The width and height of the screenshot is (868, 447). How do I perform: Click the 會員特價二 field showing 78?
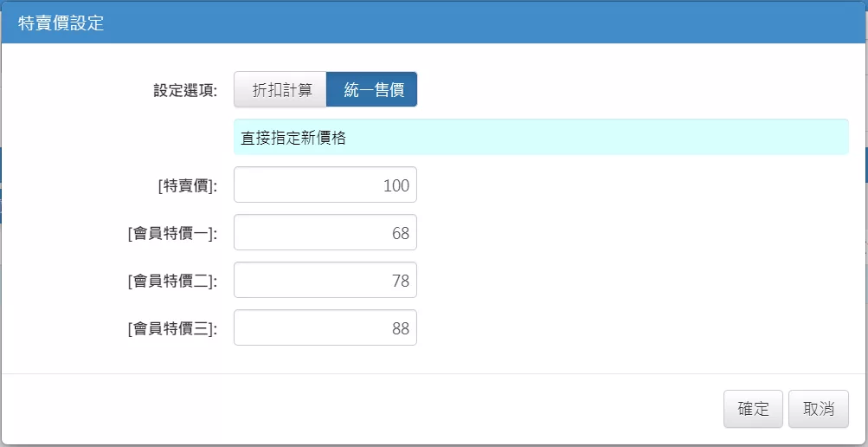[x=325, y=281]
